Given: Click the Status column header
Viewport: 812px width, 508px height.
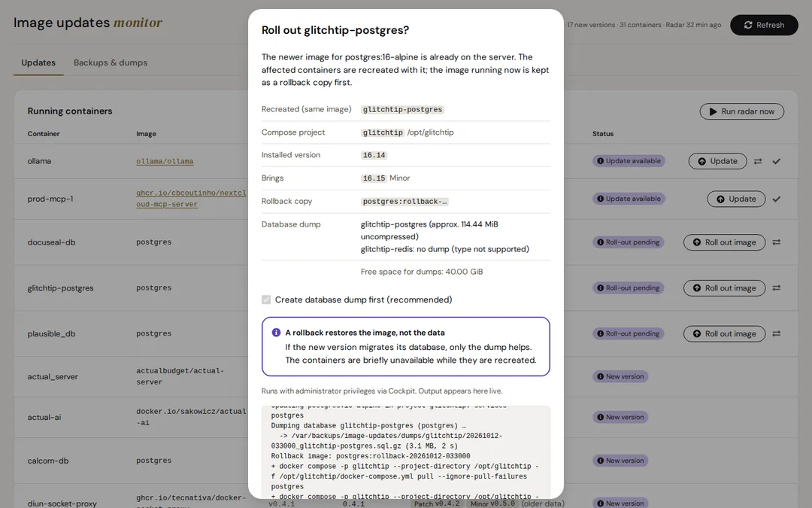Looking at the screenshot, I should point(603,134).
